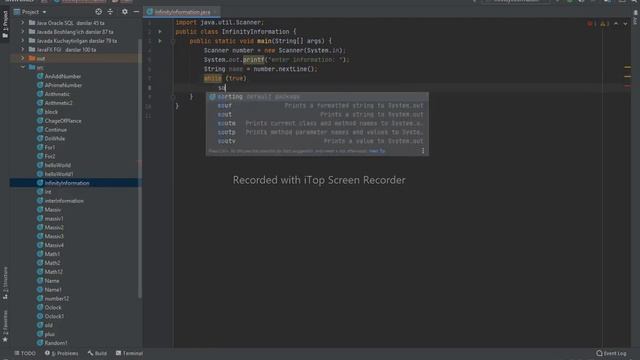Screen dimensions: 640x360
Task: Select ChageOfPlance in project tree
Action: pos(63,121)
